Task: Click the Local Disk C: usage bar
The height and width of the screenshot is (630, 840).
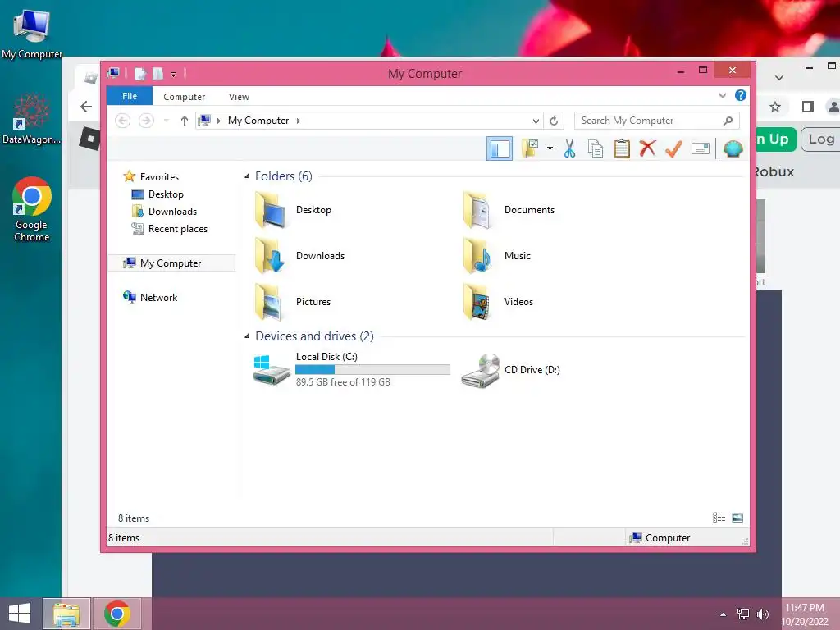Action: pos(373,370)
